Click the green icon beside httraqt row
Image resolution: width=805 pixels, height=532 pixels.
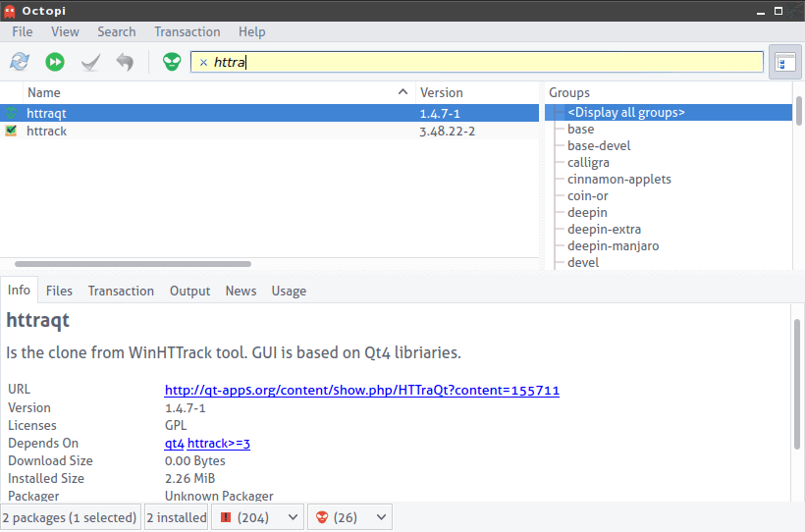click(11, 113)
